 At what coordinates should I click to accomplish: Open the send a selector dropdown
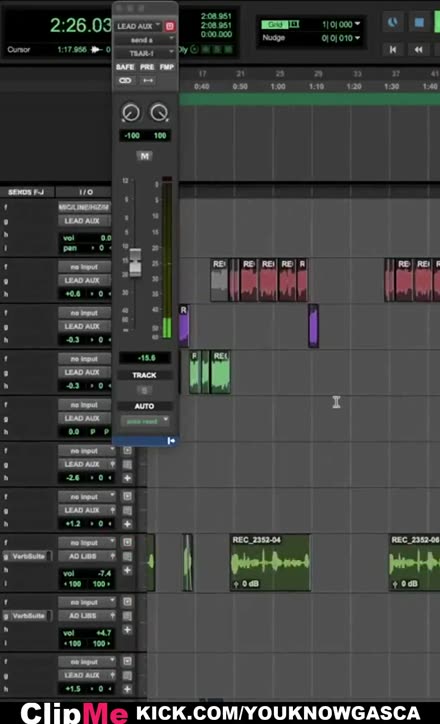145,40
